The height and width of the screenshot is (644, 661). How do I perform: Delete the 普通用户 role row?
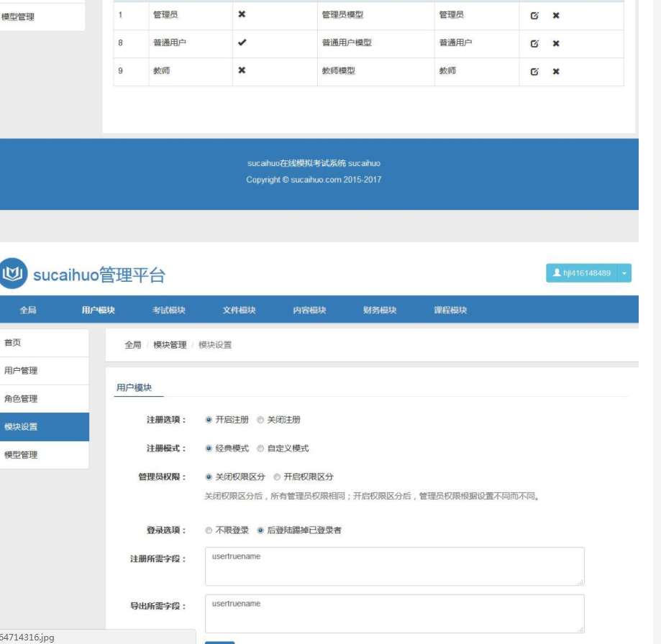(x=556, y=43)
